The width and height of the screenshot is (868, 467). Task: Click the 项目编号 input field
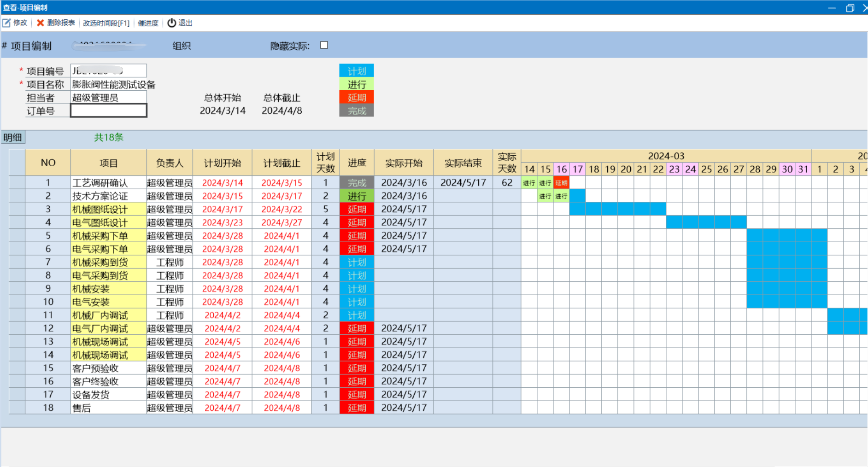pyautogui.click(x=109, y=71)
